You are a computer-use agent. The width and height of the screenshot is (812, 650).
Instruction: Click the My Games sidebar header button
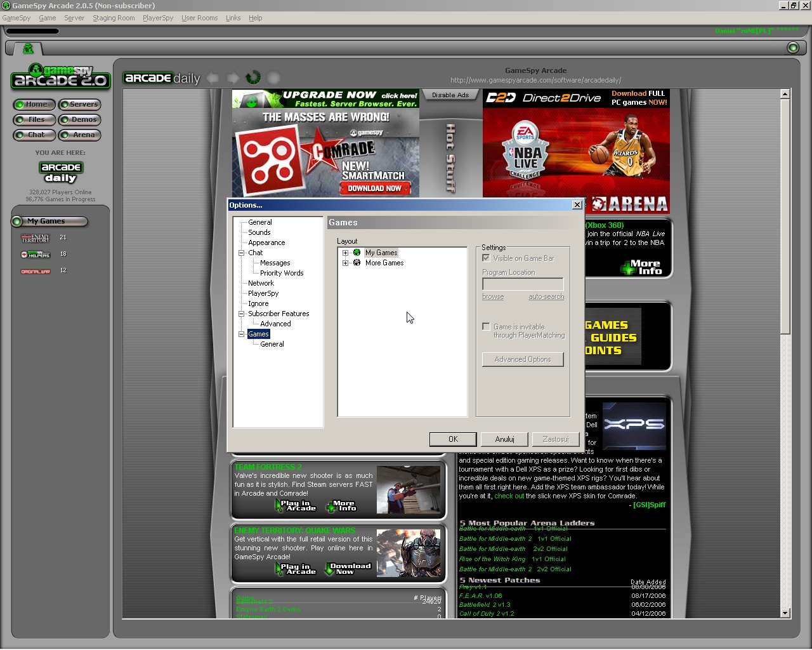49,222
